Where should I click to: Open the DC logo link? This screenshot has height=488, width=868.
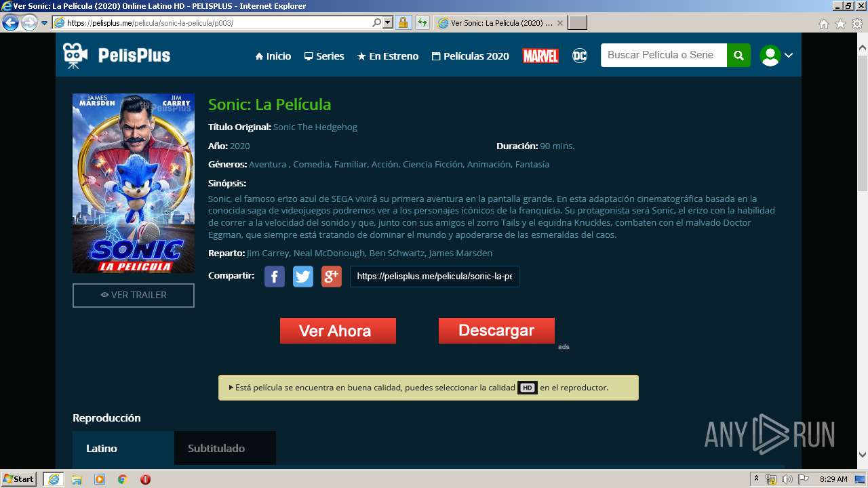pyautogui.click(x=580, y=56)
